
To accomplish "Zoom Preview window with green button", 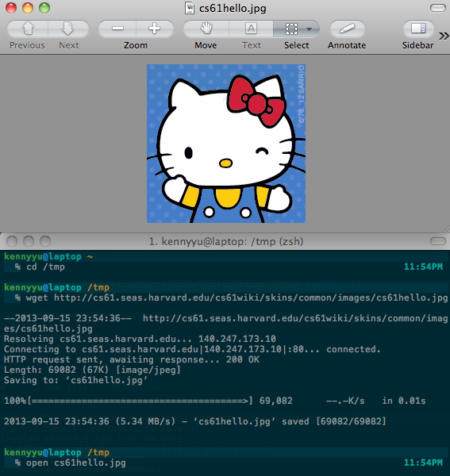I will click(44, 8).
